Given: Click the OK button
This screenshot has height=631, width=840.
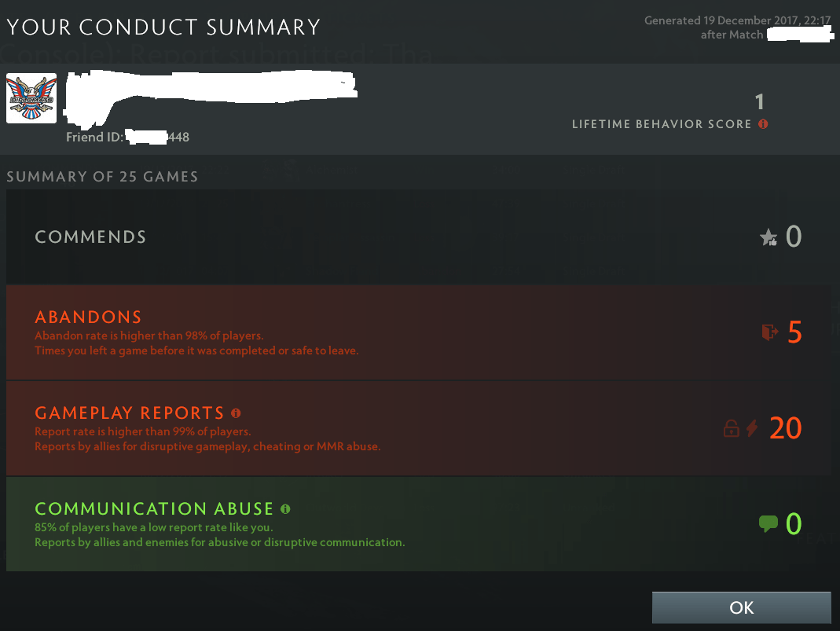Looking at the screenshot, I should 742,607.
